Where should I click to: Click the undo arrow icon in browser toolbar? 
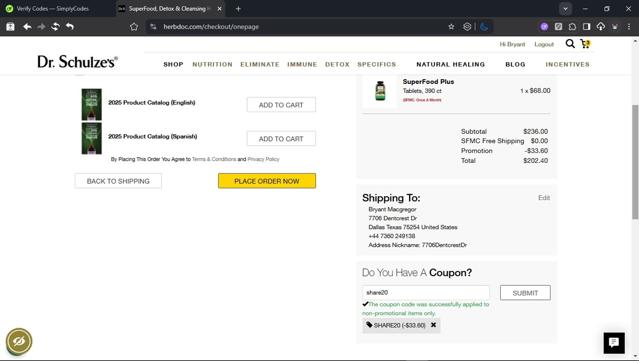click(70, 26)
